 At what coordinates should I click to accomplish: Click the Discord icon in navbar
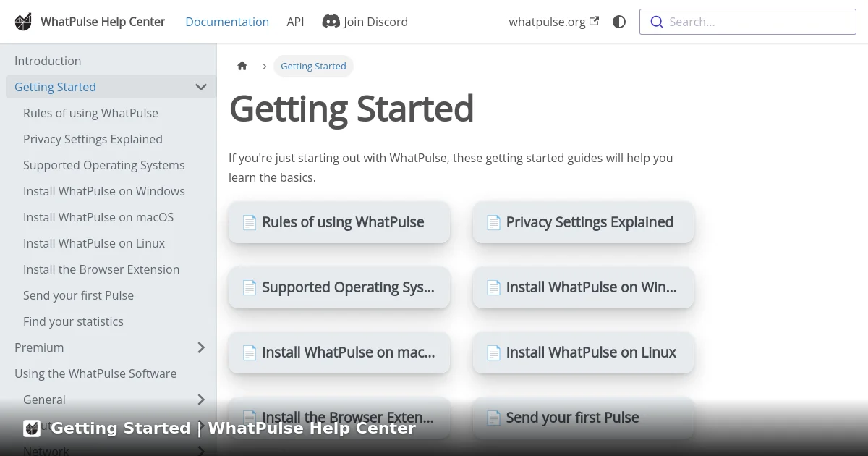(x=331, y=22)
